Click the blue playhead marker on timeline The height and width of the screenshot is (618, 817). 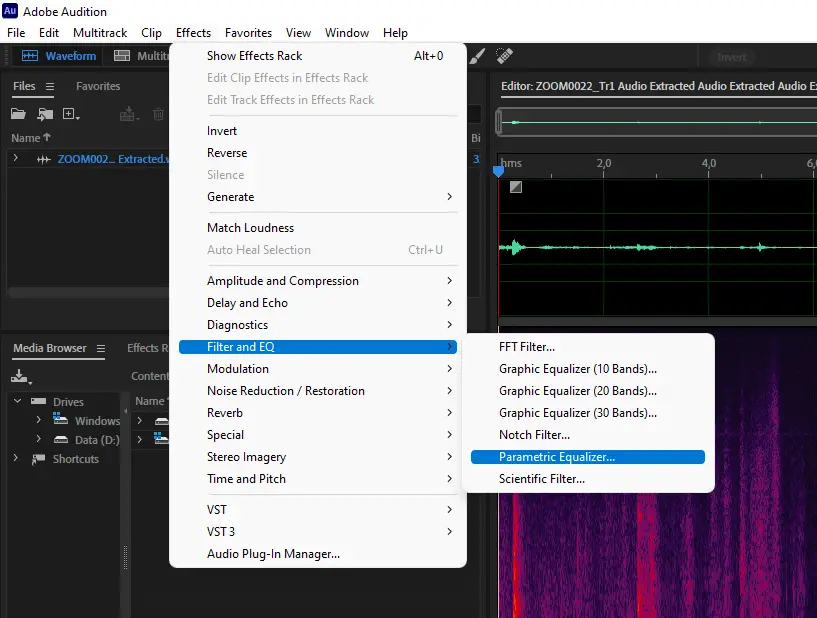(x=498, y=171)
